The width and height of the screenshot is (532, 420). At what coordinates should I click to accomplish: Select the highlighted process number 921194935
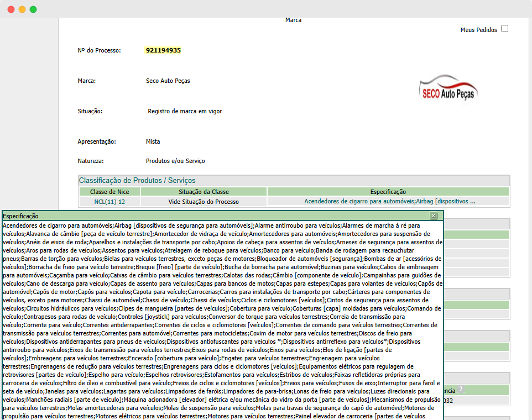163,50
